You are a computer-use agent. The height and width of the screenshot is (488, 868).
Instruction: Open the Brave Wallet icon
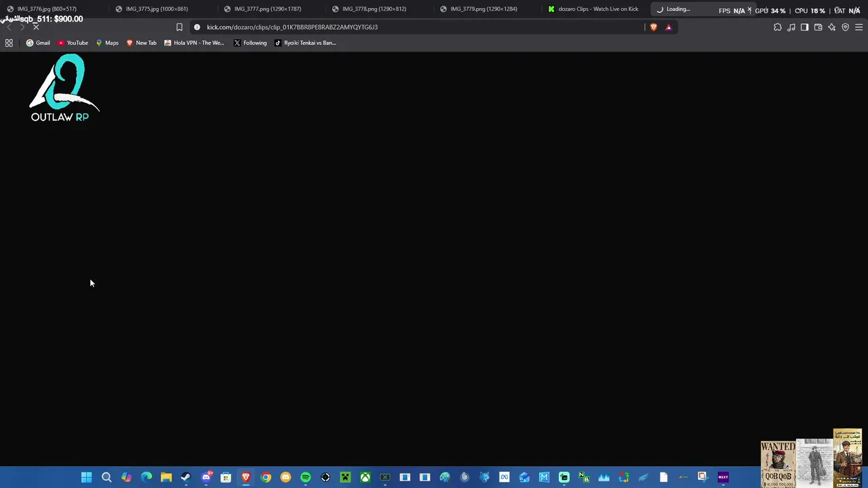(x=818, y=27)
